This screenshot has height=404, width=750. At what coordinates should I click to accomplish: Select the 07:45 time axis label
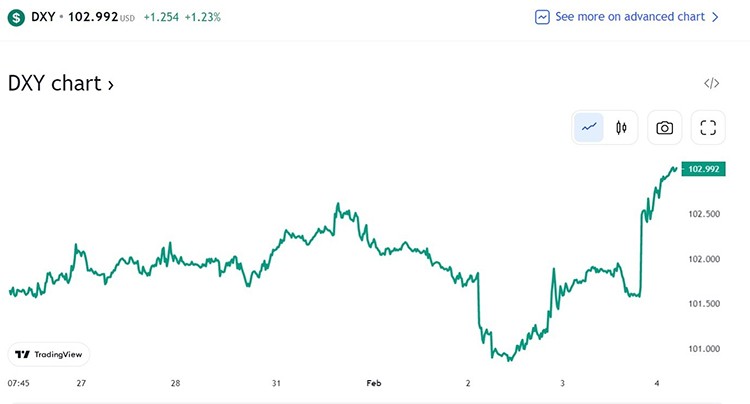click(18, 383)
